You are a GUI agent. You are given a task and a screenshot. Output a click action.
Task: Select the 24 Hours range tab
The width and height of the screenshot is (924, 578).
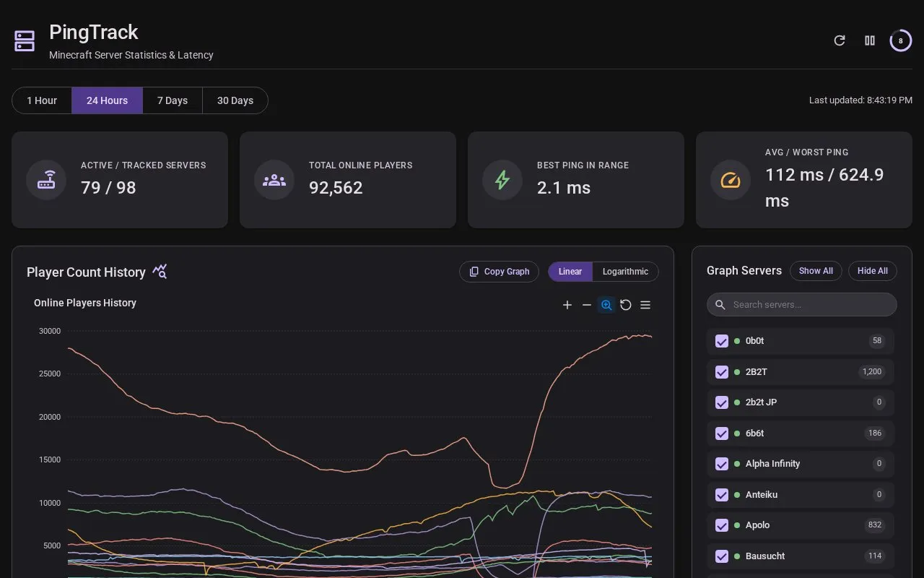pos(107,100)
